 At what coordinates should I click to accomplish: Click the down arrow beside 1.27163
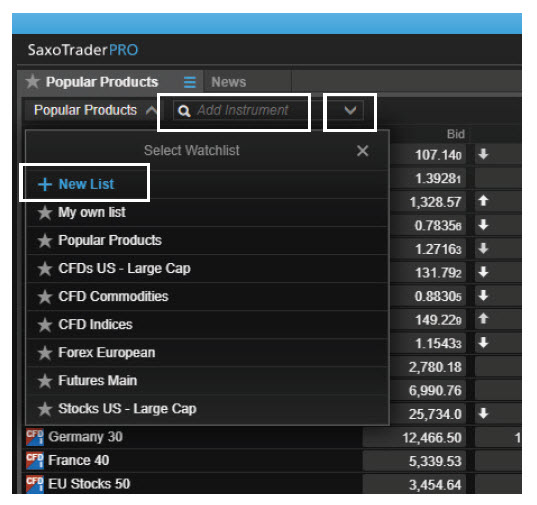coord(483,249)
